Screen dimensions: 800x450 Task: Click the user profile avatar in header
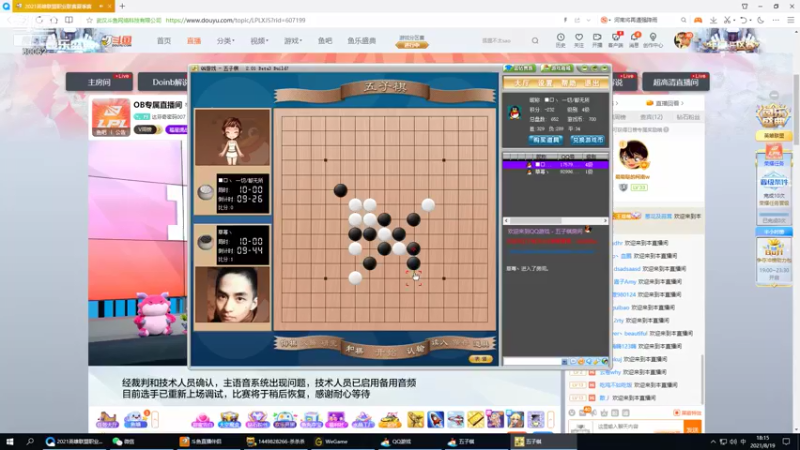(x=683, y=40)
